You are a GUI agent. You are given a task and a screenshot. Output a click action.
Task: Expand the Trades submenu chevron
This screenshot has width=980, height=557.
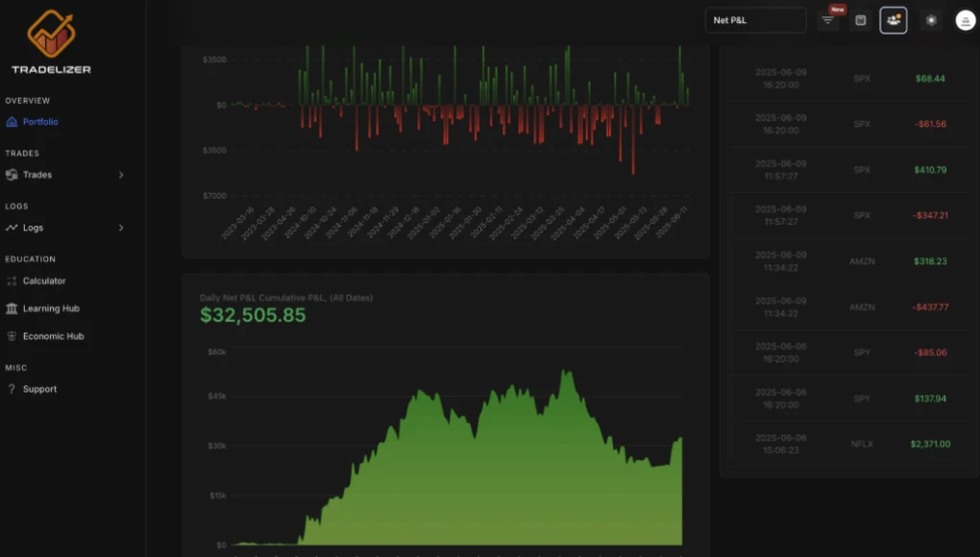(121, 175)
